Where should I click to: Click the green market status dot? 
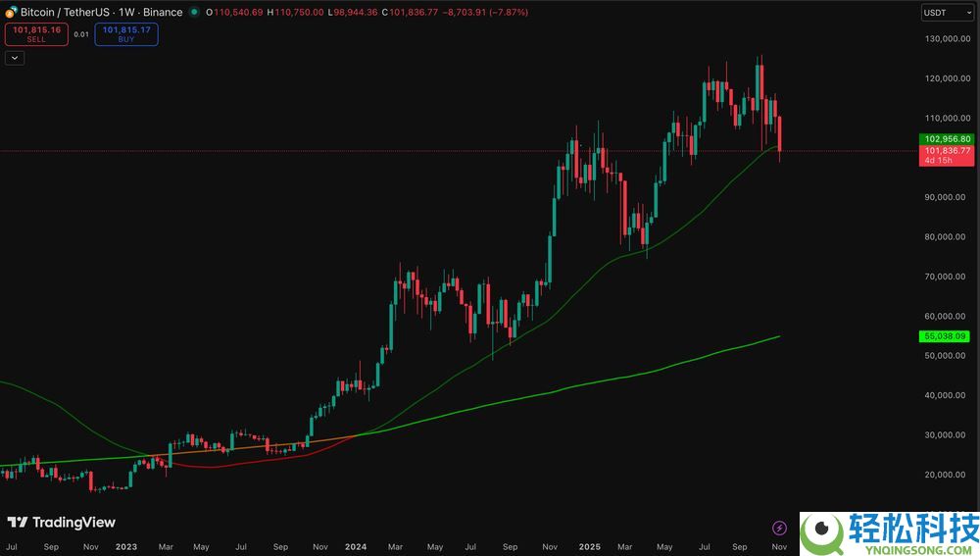click(194, 12)
